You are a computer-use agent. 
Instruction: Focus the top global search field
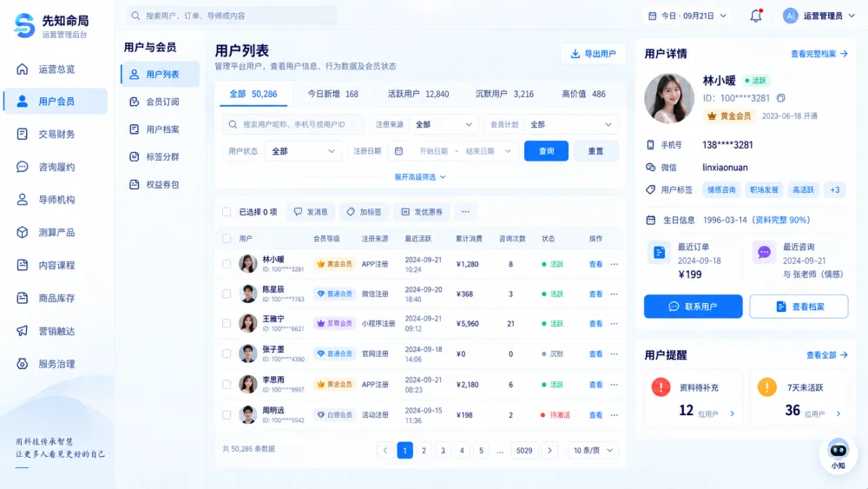[x=232, y=16]
